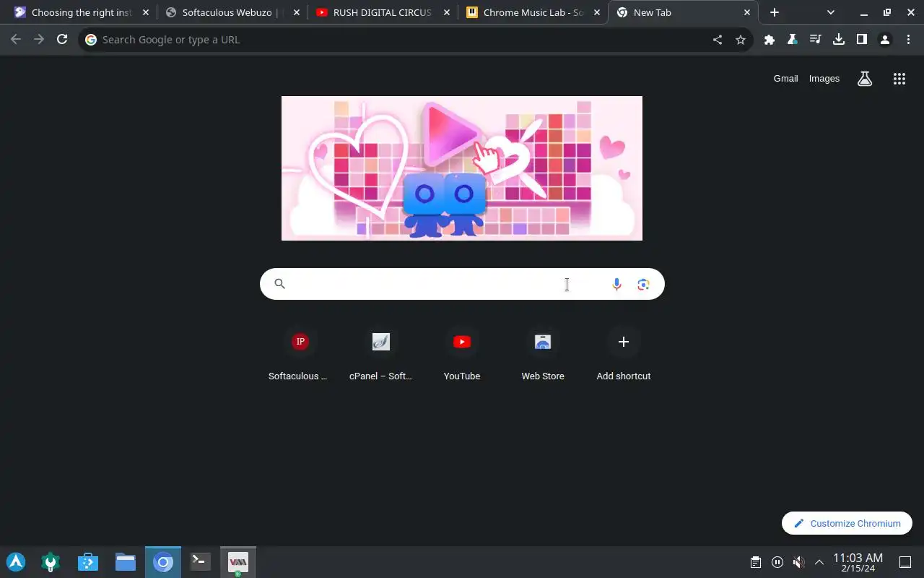Switch to the Choosing the right inst tab

[82, 12]
